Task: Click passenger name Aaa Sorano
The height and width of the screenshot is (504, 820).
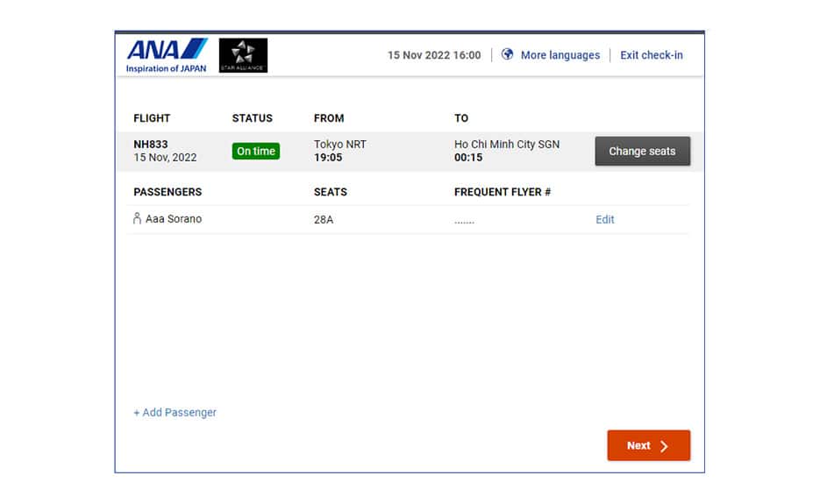Action: (x=174, y=219)
